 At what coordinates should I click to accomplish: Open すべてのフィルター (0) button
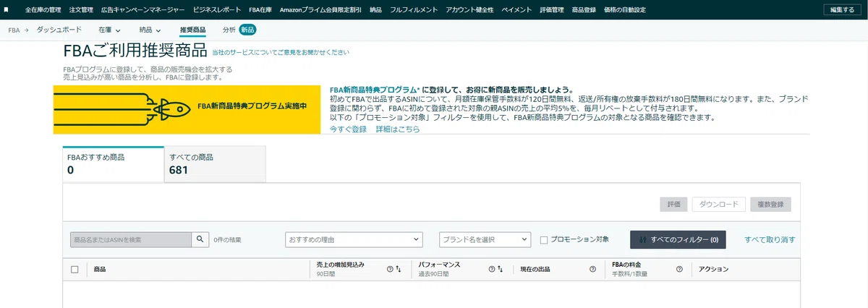click(x=678, y=239)
